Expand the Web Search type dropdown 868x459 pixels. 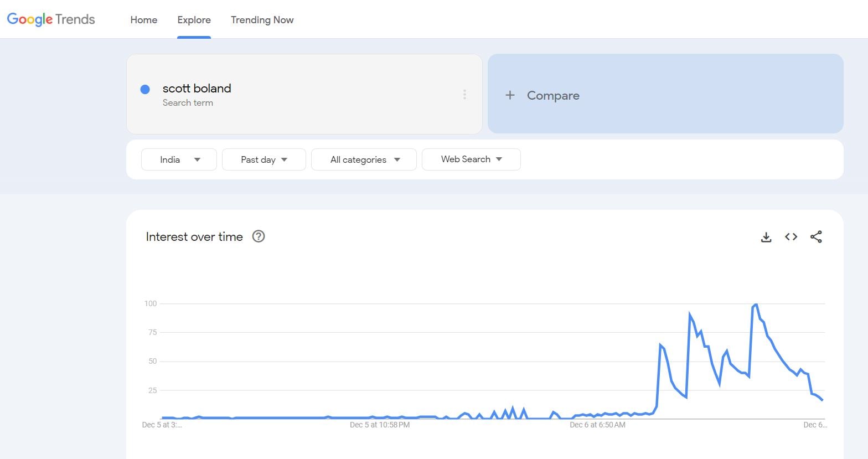click(471, 159)
